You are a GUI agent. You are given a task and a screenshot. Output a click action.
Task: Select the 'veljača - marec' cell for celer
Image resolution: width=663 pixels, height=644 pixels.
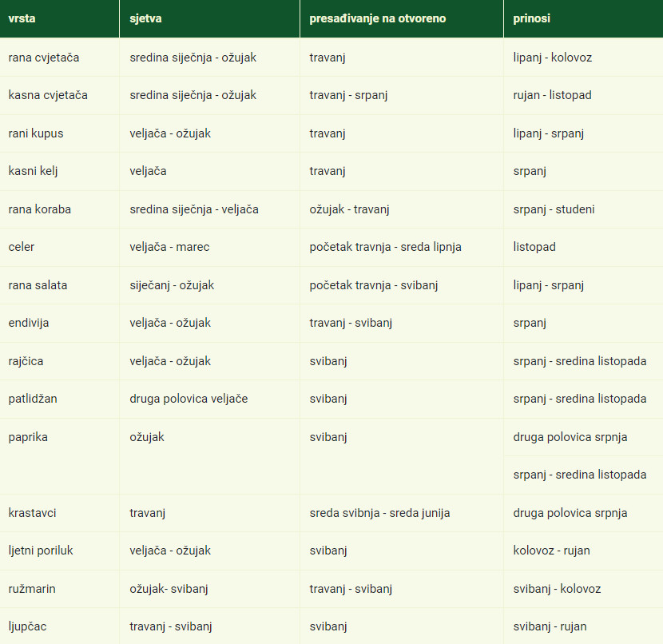click(x=169, y=247)
